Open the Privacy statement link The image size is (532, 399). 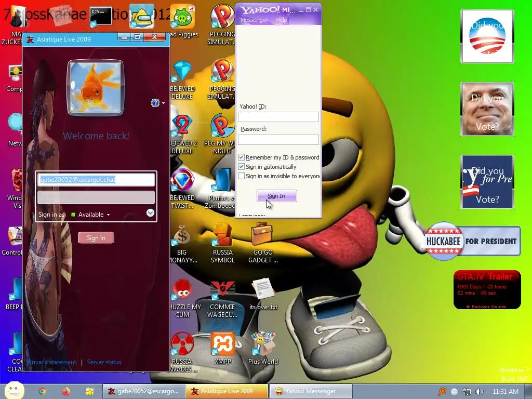tap(52, 362)
